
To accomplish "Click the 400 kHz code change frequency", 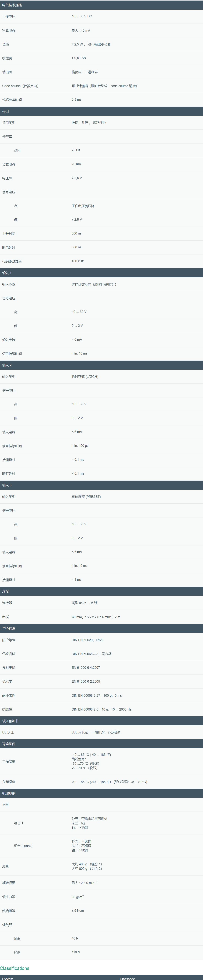I will click(x=78, y=261).
